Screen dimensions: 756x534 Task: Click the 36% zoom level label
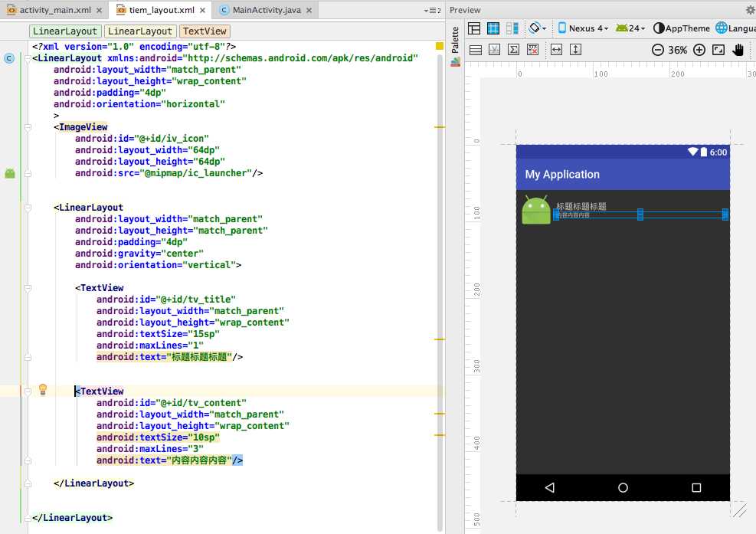[677, 50]
